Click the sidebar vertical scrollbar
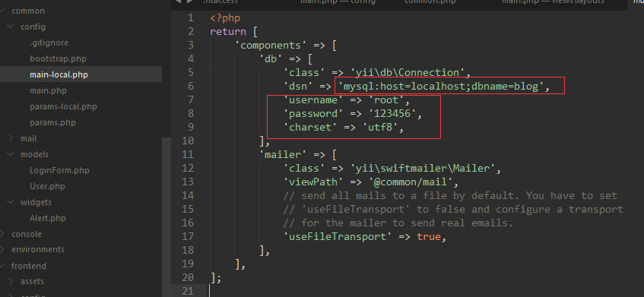Viewport: 644px width, 297px height. [x=167, y=217]
